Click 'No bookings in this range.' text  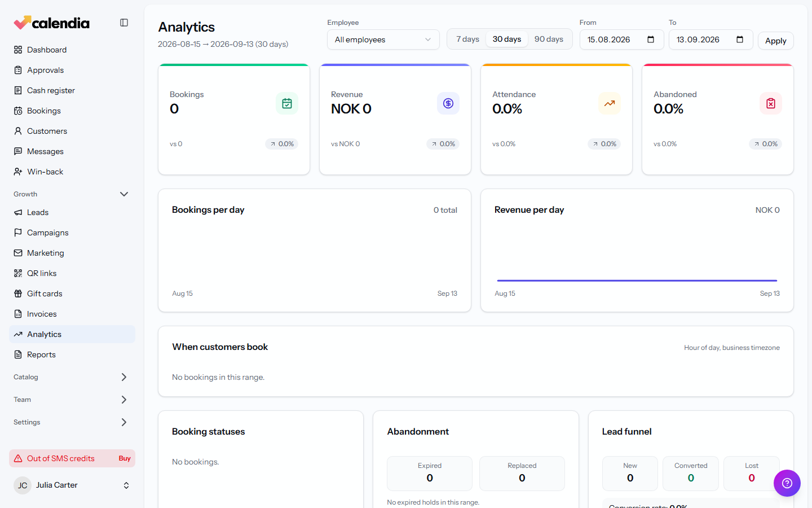218,377
